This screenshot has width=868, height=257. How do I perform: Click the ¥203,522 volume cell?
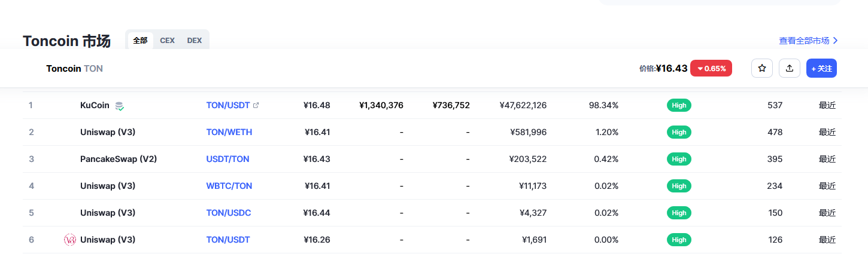(528, 159)
